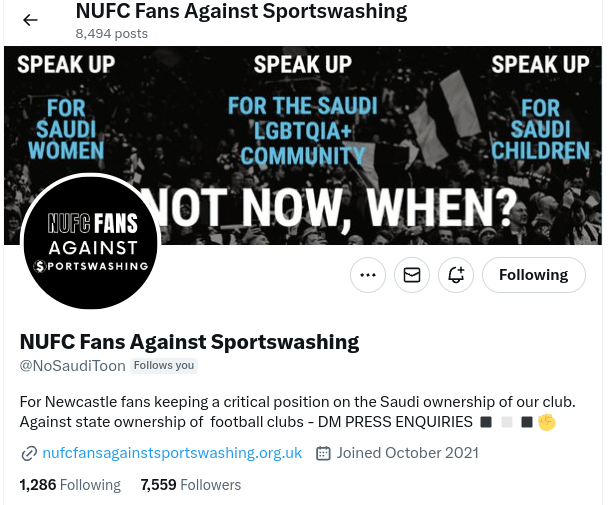Click the chain link icon beside the website
Image resolution: width=616 pixels, height=505 pixels.
pyautogui.click(x=28, y=454)
